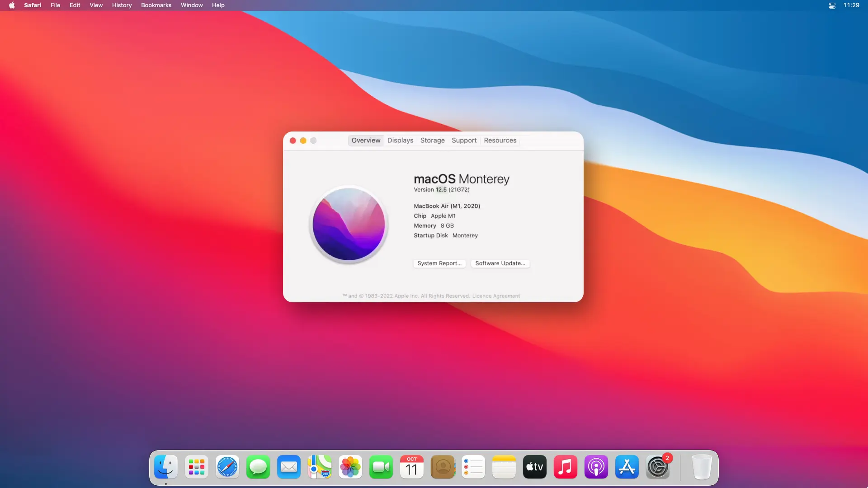Click the Chip Apple M1 text
Image resolution: width=868 pixels, height=488 pixels.
(x=434, y=216)
